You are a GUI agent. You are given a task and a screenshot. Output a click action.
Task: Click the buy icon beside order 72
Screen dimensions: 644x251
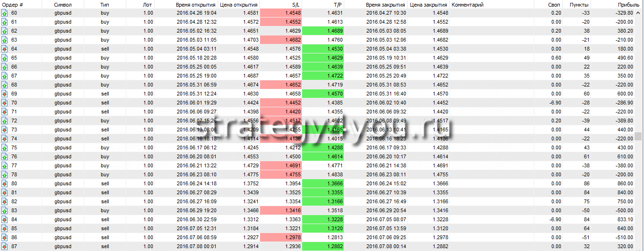(x=5, y=121)
